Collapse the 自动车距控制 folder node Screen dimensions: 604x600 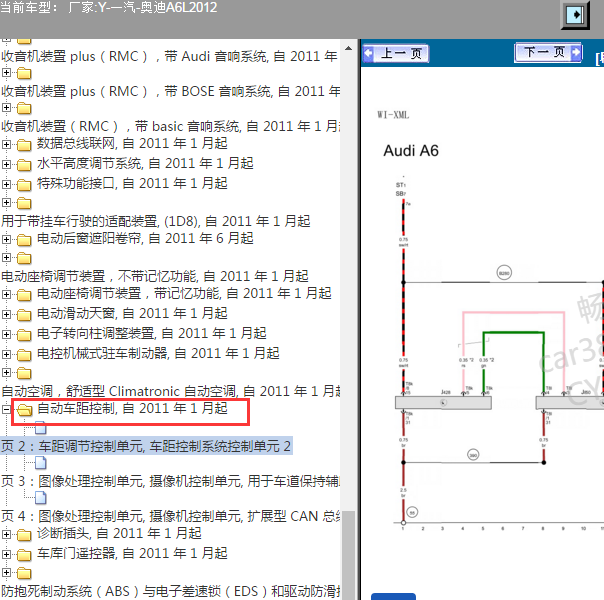pyautogui.click(x=6, y=409)
